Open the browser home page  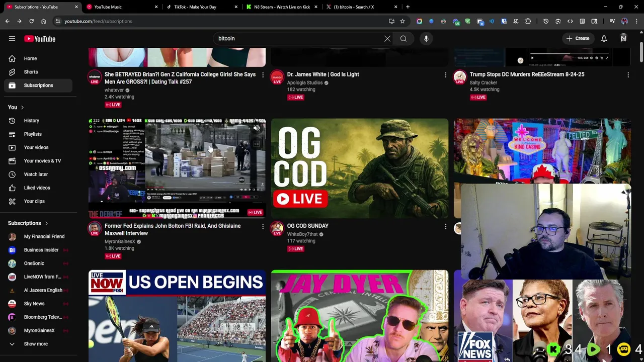click(43, 21)
